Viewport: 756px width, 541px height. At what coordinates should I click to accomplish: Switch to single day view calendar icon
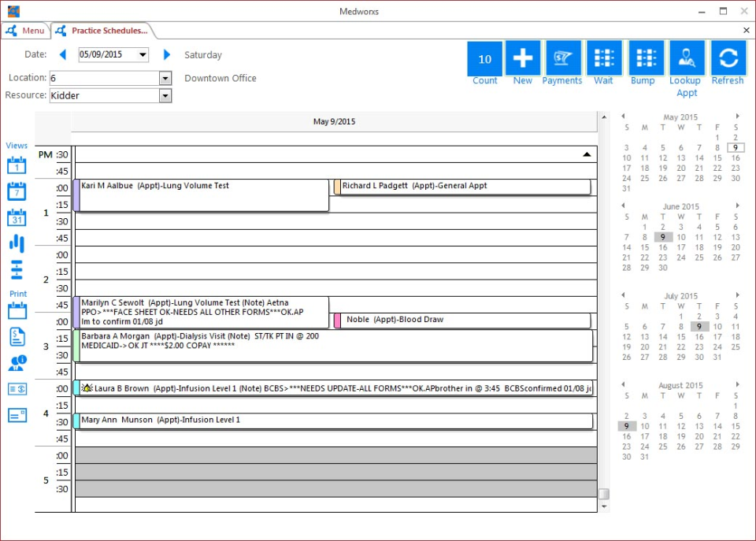pyautogui.click(x=17, y=165)
